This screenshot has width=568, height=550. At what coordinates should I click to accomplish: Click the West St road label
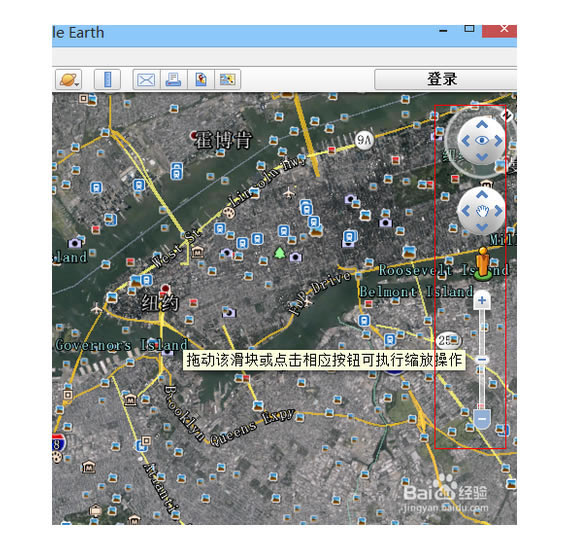pyautogui.click(x=176, y=248)
